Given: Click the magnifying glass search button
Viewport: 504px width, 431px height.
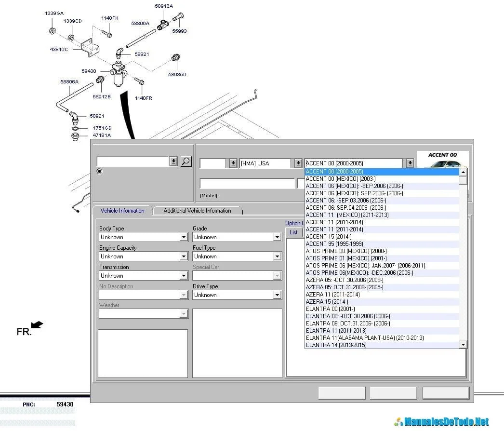Looking at the screenshot, I should tap(186, 162).
